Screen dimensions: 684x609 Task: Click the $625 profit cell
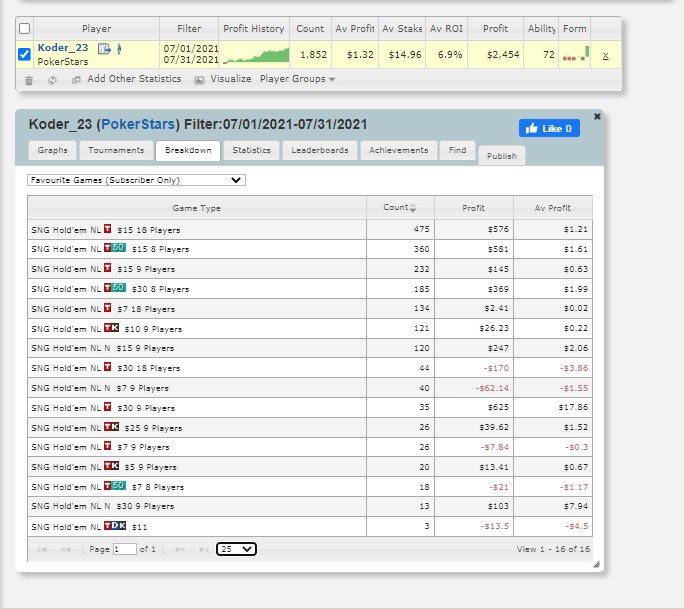474,407
